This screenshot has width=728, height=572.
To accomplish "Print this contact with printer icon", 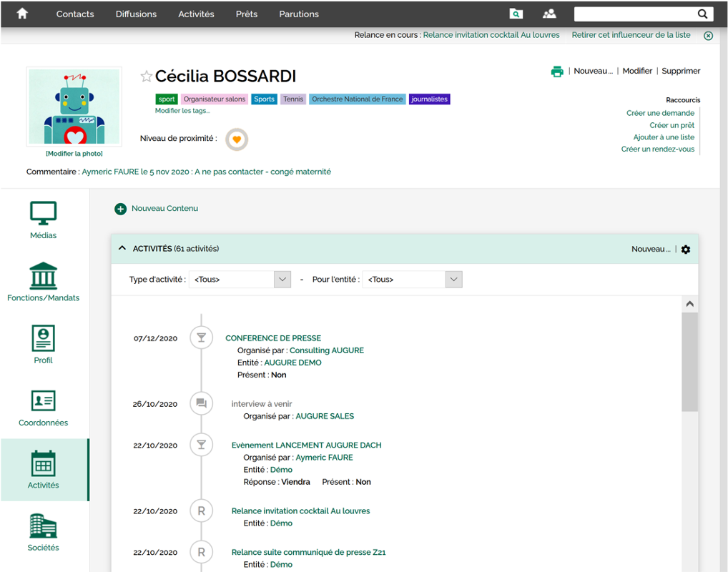I will click(557, 71).
